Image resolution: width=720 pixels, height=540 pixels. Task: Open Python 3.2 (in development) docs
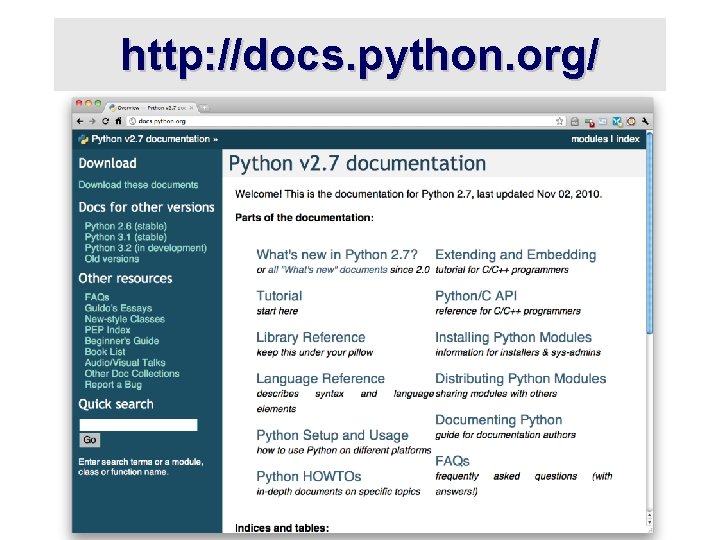tap(146, 248)
